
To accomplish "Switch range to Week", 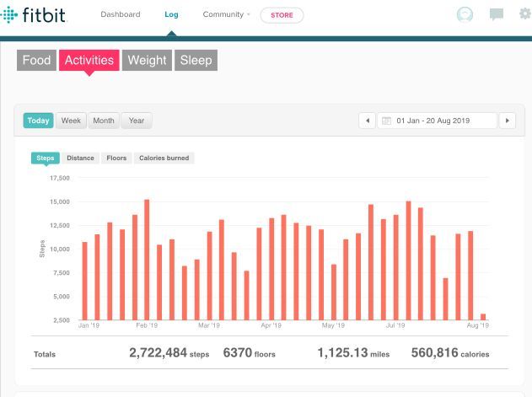I will point(71,121).
